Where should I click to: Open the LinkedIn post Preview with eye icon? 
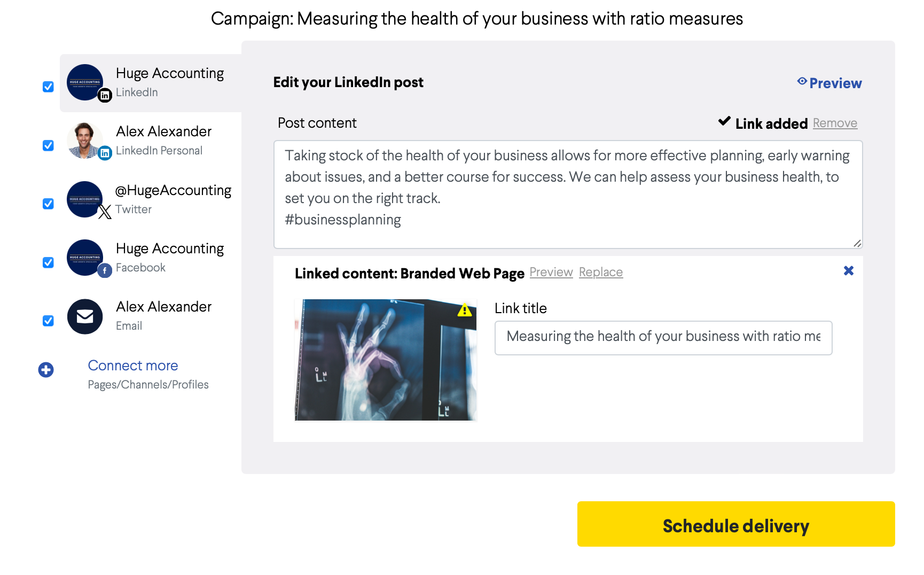(829, 83)
